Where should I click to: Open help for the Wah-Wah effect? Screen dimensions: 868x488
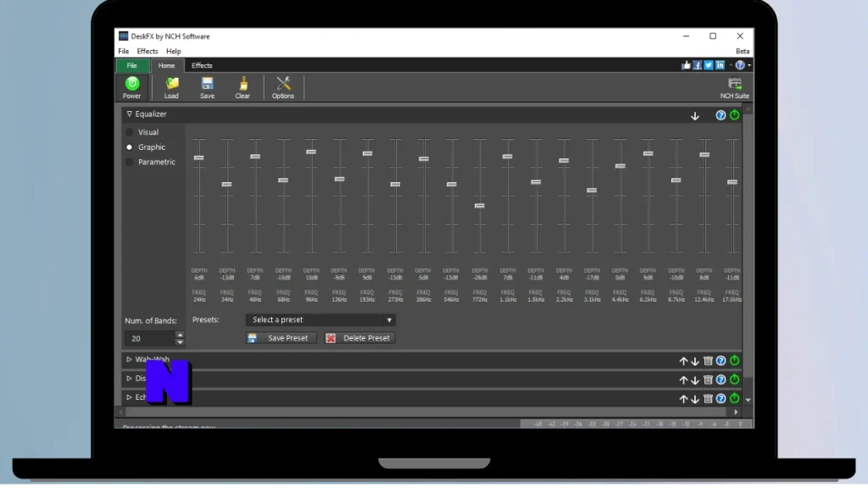click(721, 361)
